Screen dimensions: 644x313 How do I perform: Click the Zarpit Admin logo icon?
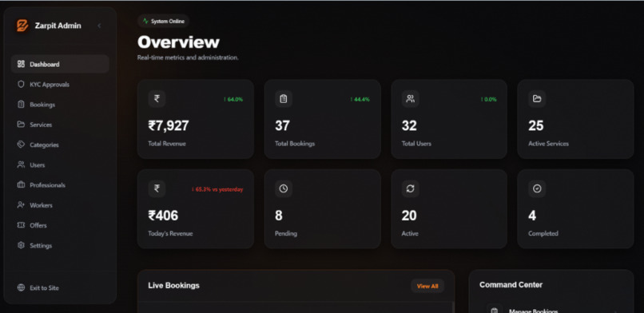[22, 26]
